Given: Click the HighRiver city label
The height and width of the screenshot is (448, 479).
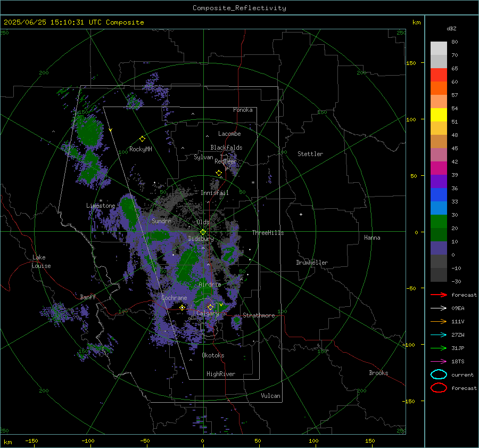Looking at the screenshot, I should pyautogui.click(x=220, y=374).
